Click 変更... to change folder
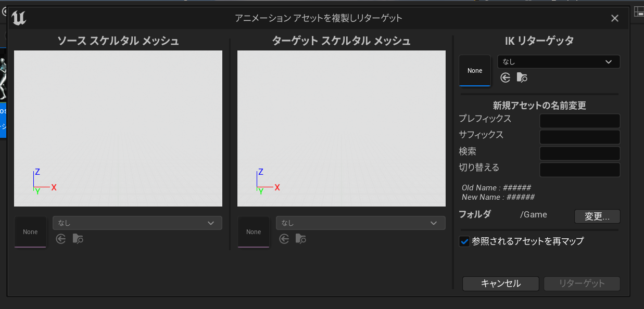644x309 pixels. tap(597, 216)
